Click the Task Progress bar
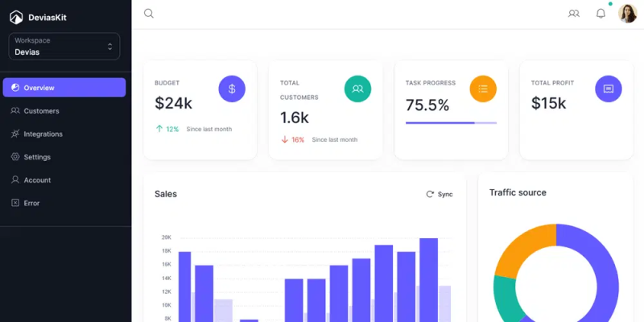 (x=451, y=123)
